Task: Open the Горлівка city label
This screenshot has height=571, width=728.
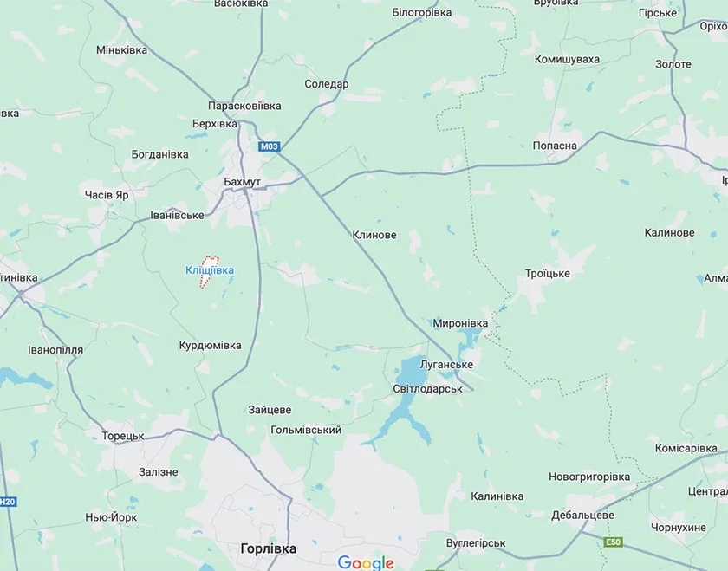Action: [x=269, y=548]
